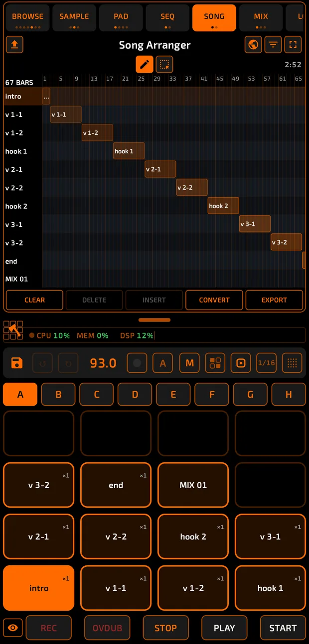The image size is (309, 644).
Task: Activate the marquee selection tool
Action: tap(164, 64)
